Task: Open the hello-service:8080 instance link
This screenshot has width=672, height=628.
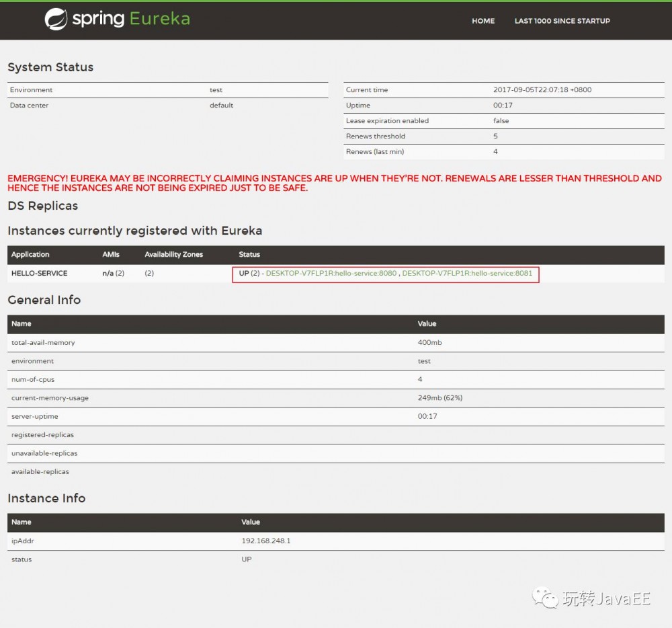Action: pyautogui.click(x=331, y=273)
